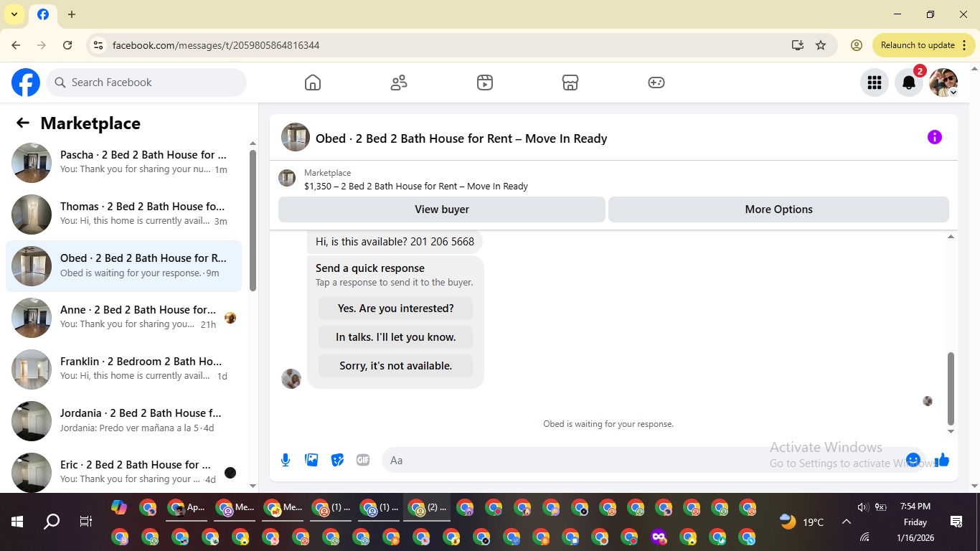This screenshot has height=551, width=980.
Task: Open Windows taskbar search
Action: click(52, 522)
